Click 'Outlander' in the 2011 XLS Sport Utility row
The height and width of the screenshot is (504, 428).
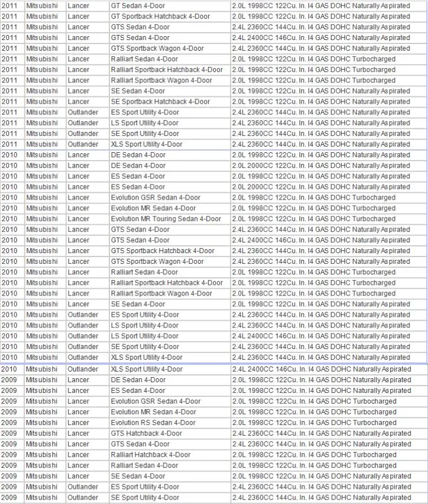[87, 144]
